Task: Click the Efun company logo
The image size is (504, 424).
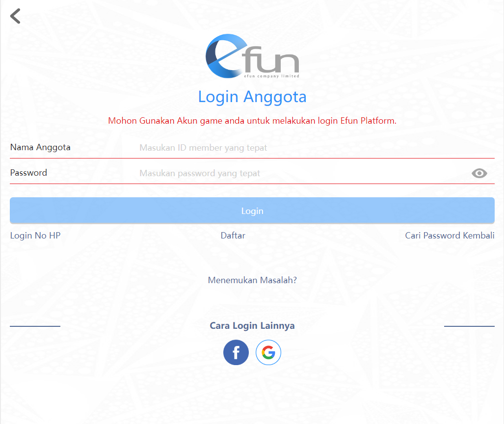Action: point(252,56)
